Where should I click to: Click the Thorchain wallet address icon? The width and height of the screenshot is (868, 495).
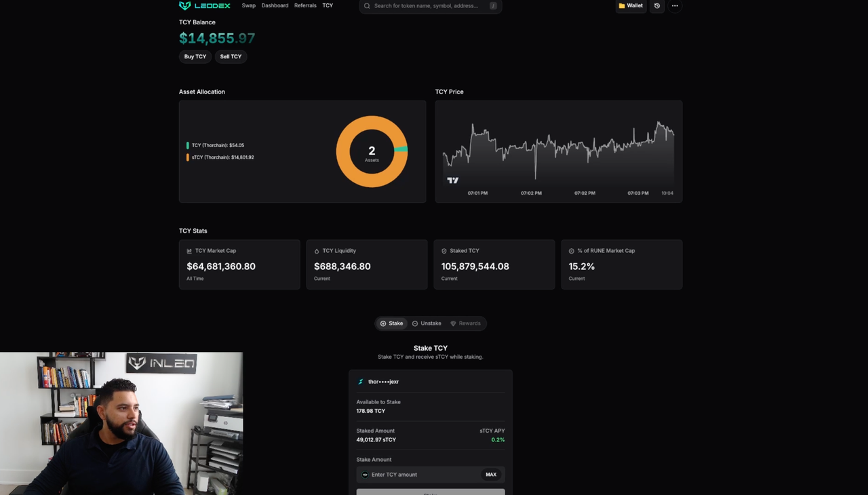(x=361, y=382)
